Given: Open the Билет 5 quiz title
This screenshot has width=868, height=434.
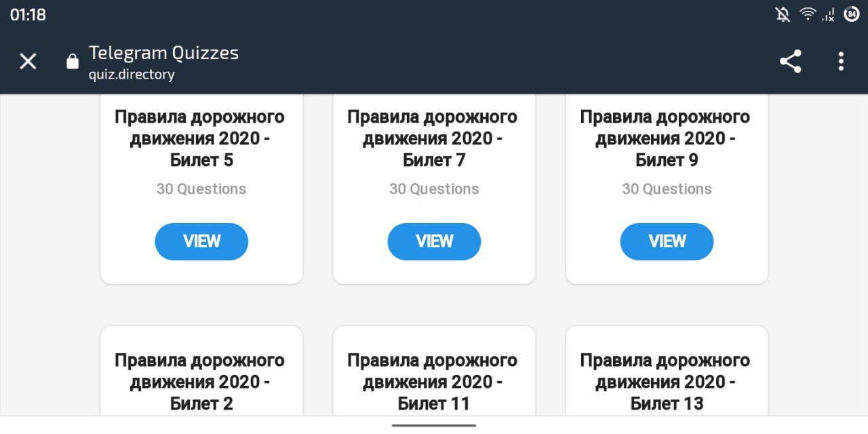Looking at the screenshot, I should tap(200, 138).
